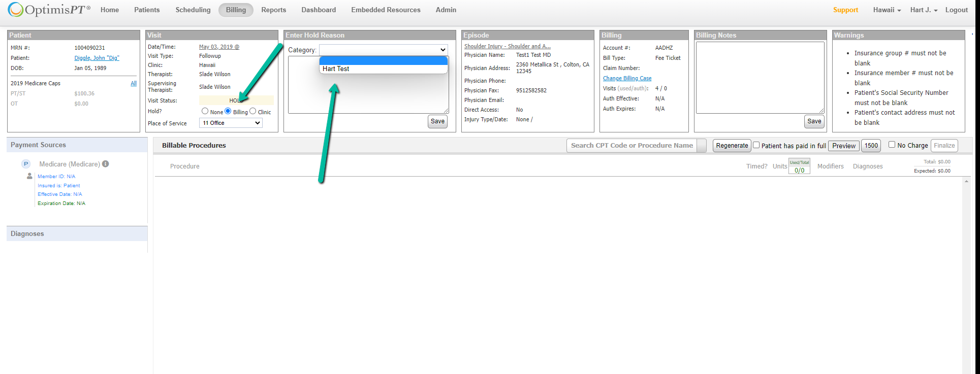This screenshot has height=374, width=980.
Task: Open the Shoulder Injury episode link
Action: click(x=507, y=46)
